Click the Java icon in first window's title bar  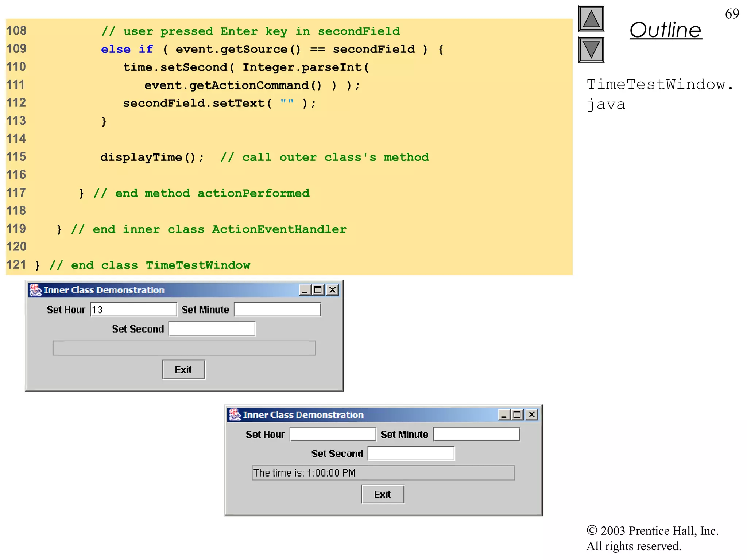[35, 290]
